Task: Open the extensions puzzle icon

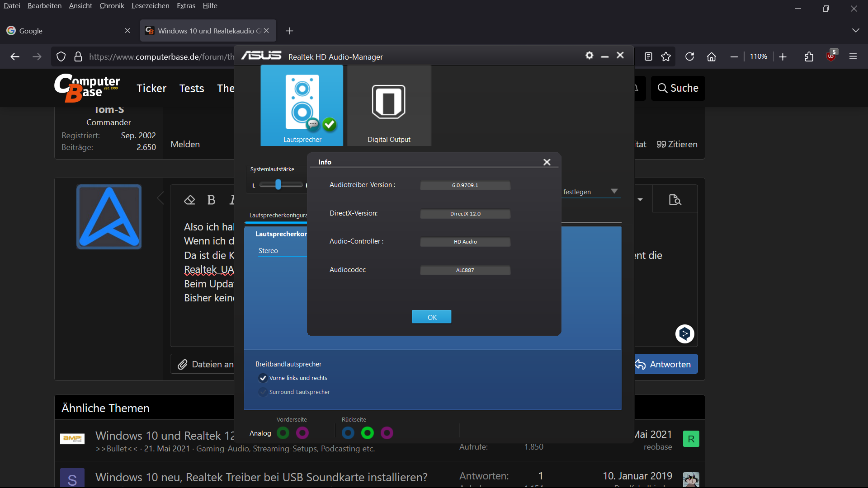Action: (x=809, y=56)
